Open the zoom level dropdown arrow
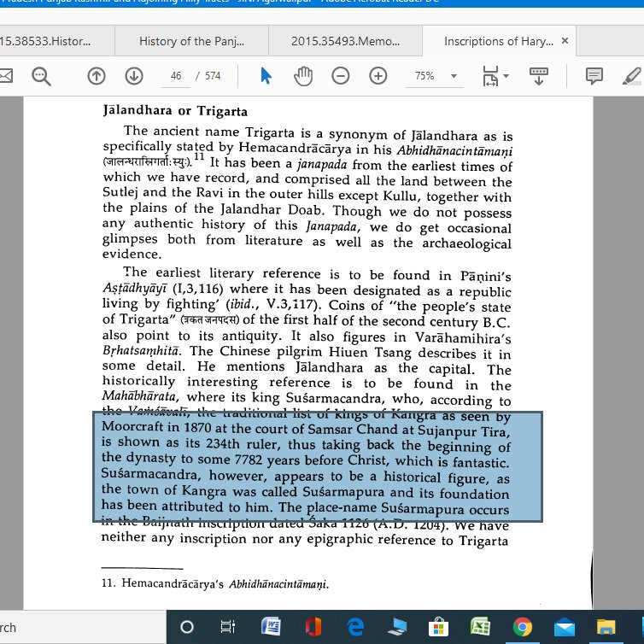 click(x=454, y=76)
